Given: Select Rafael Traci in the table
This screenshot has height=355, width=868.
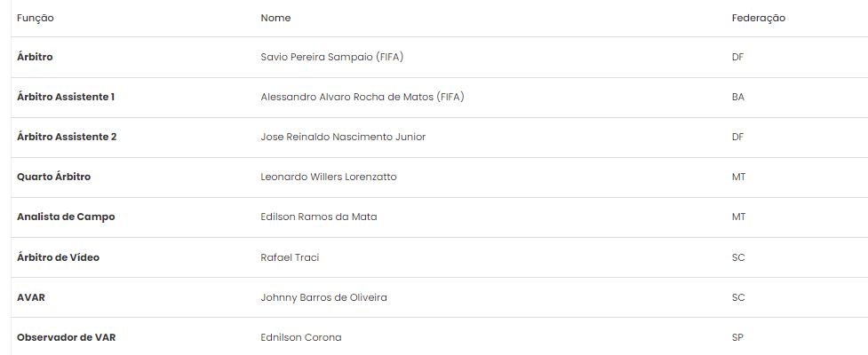Looking at the screenshot, I should [x=290, y=257].
